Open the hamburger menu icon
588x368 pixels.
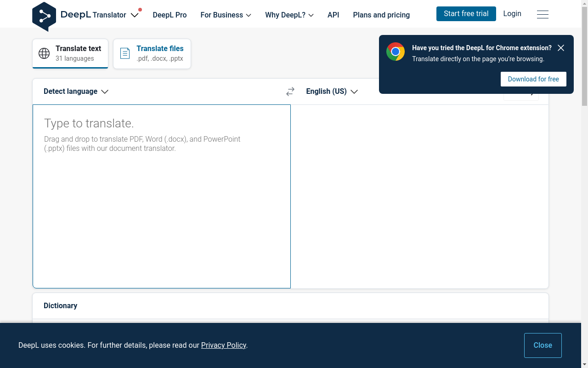tap(543, 15)
